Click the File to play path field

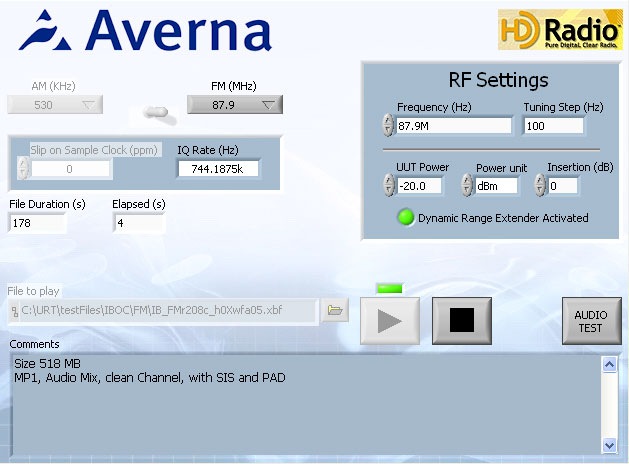pyautogui.click(x=168, y=310)
